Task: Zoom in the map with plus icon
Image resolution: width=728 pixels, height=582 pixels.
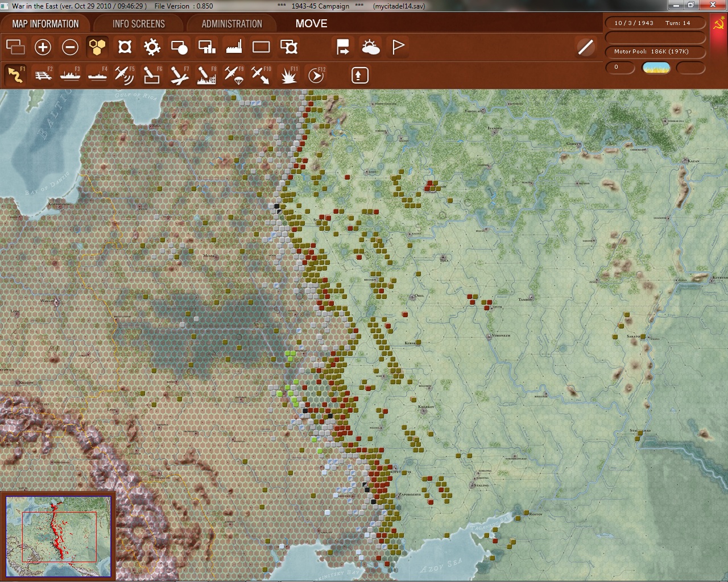Action: (43, 47)
